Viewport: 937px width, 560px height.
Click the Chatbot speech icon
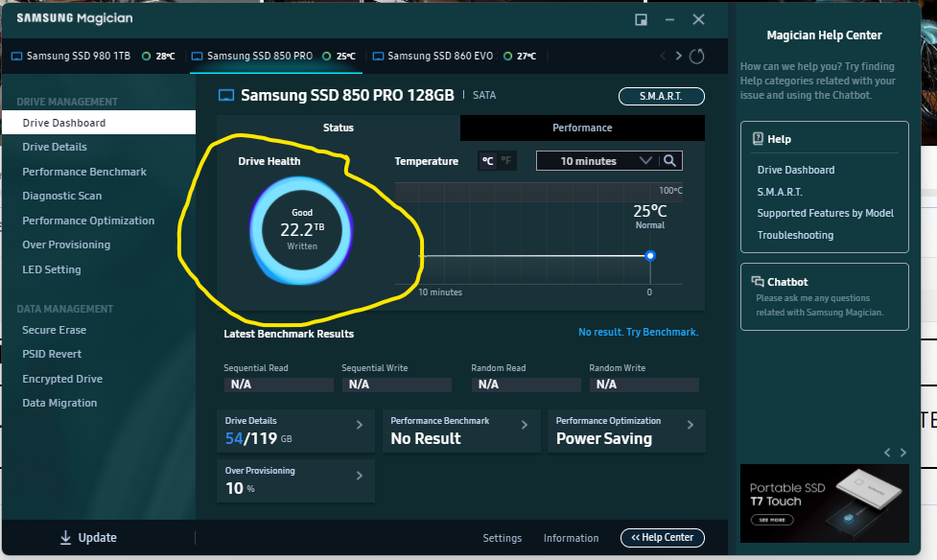pyautogui.click(x=758, y=282)
